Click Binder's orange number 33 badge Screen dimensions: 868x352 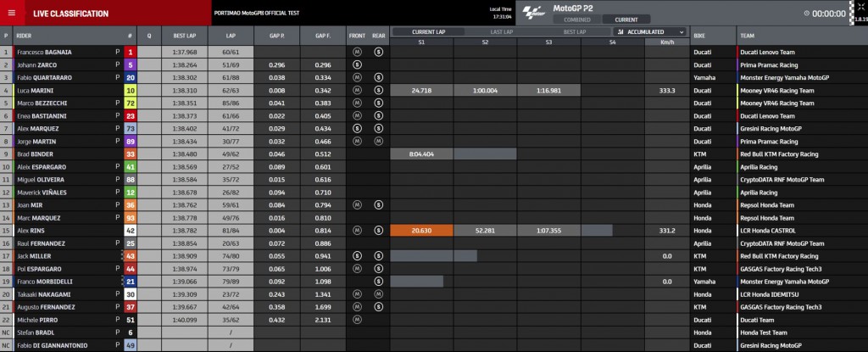(130, 154)
